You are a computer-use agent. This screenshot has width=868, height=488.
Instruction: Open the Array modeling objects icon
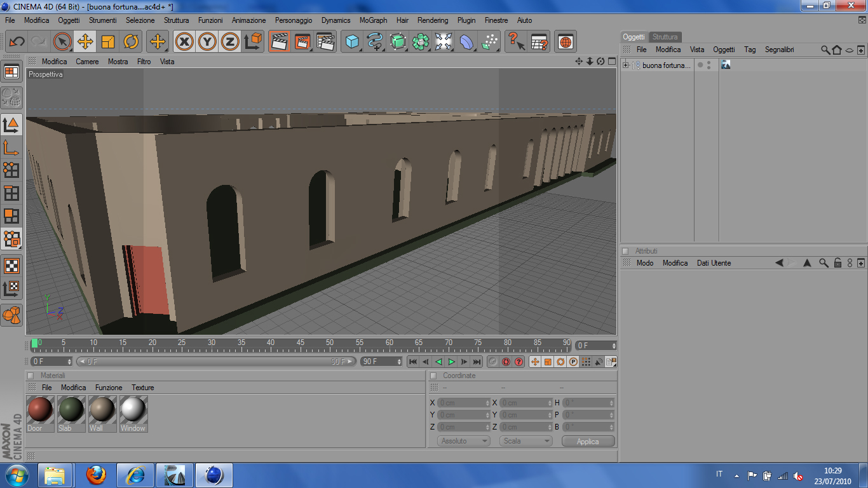click(421, 42)
